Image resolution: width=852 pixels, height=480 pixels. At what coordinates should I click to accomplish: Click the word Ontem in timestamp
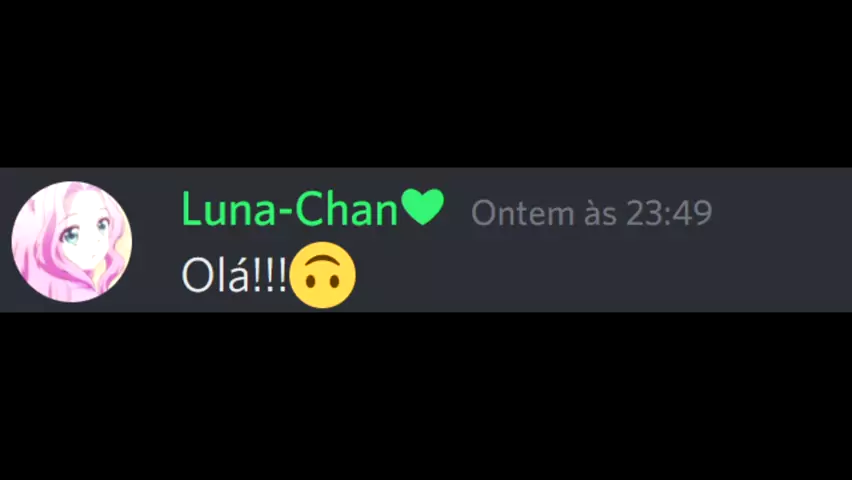(x=522, y=213)
